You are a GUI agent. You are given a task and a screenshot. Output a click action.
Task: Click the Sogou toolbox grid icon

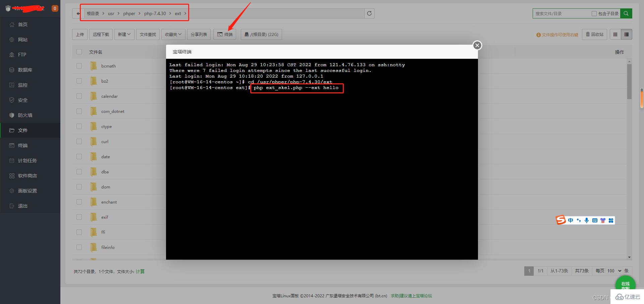[x=611, y=220]
